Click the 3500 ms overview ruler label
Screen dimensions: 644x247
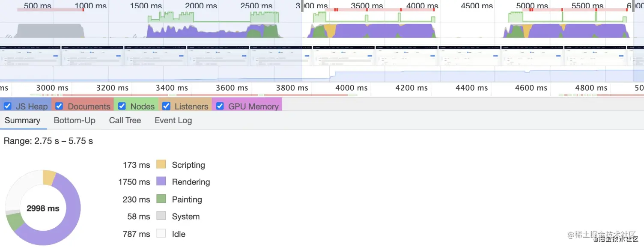367,6
